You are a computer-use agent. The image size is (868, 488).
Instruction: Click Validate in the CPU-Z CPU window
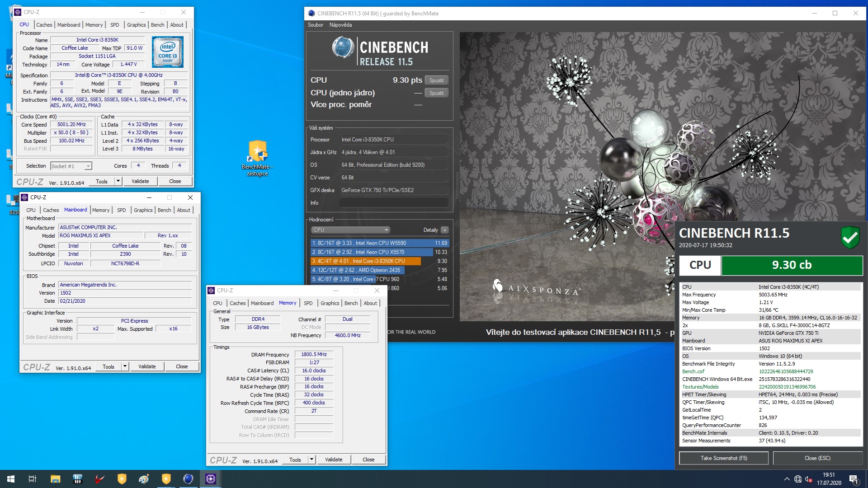[140, 181]
